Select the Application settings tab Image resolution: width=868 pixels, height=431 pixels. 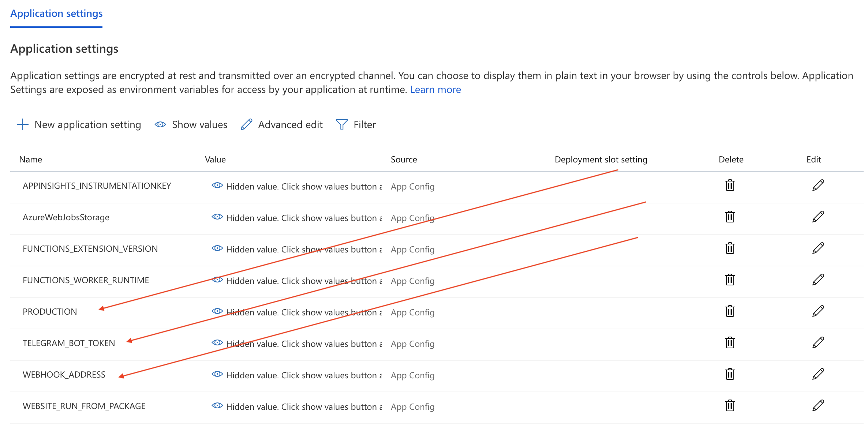coord(56,14)
